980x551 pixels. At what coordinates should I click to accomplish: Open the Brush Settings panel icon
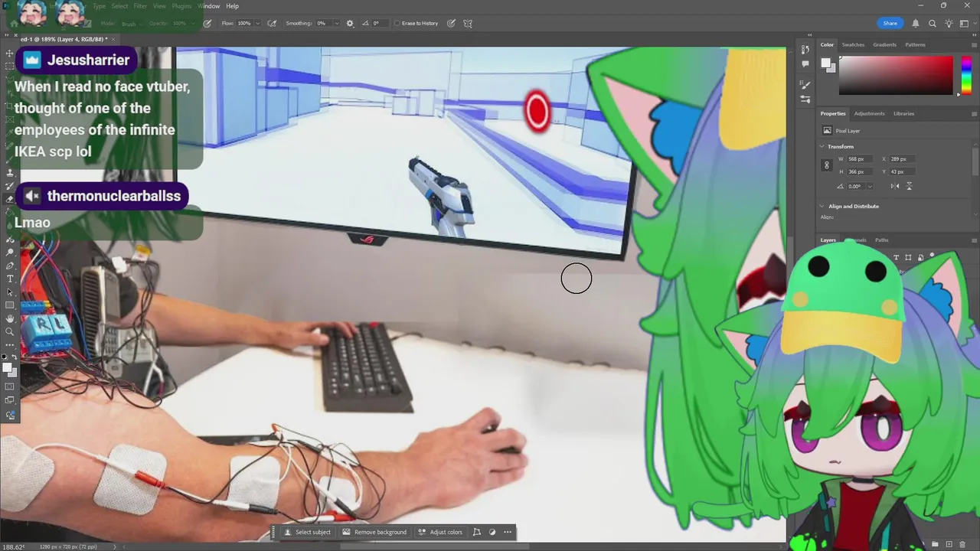(805, 84)
